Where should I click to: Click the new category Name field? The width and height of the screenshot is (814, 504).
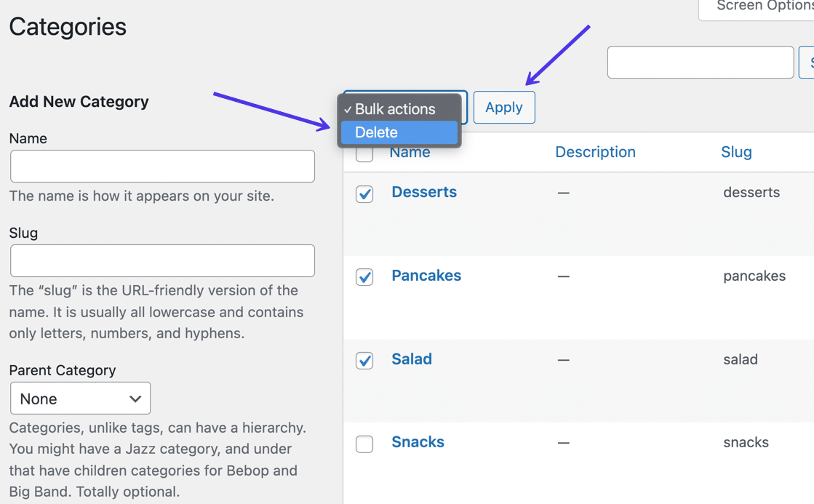[x=161, y=166]
